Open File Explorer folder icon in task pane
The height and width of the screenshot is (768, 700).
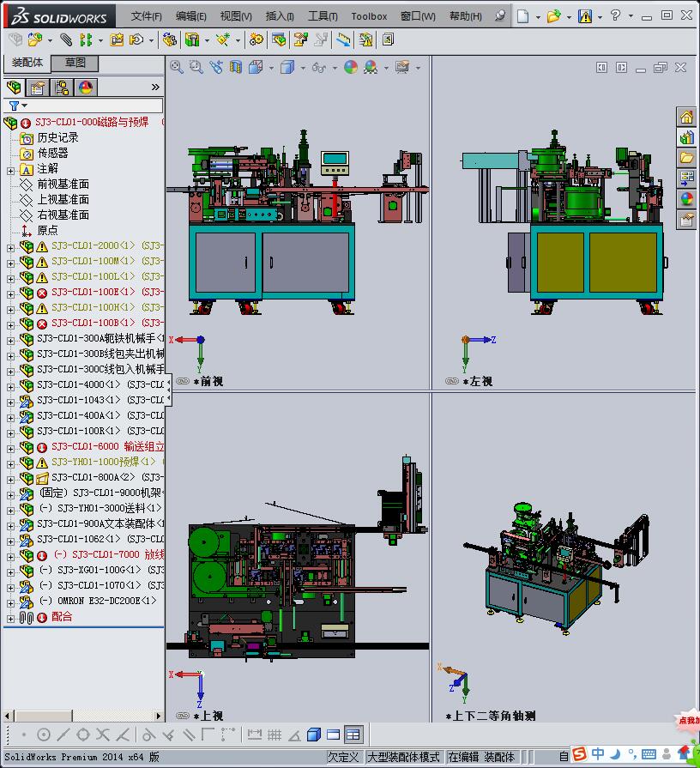click(x=686, y=158)
